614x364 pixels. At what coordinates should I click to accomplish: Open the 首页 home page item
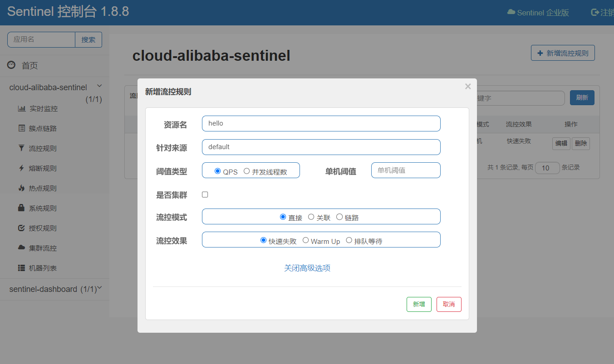coord(29,66)
